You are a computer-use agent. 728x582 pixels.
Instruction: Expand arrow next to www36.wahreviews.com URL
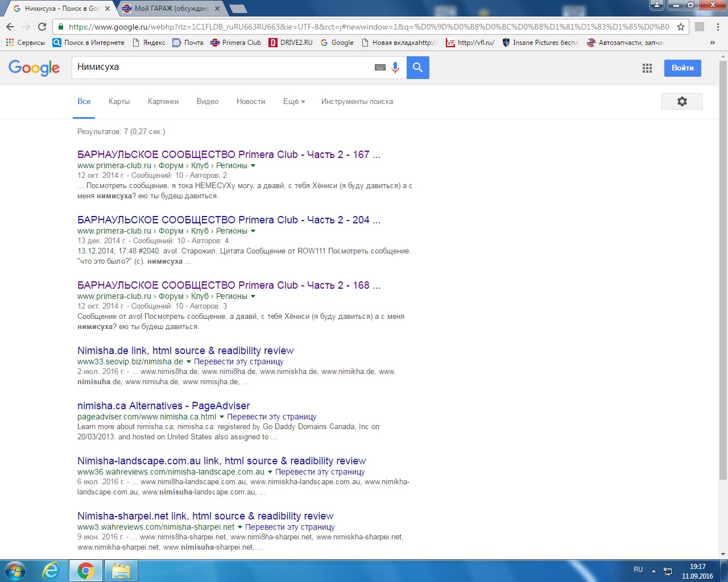pyautogui.click(x=270, y=472)
